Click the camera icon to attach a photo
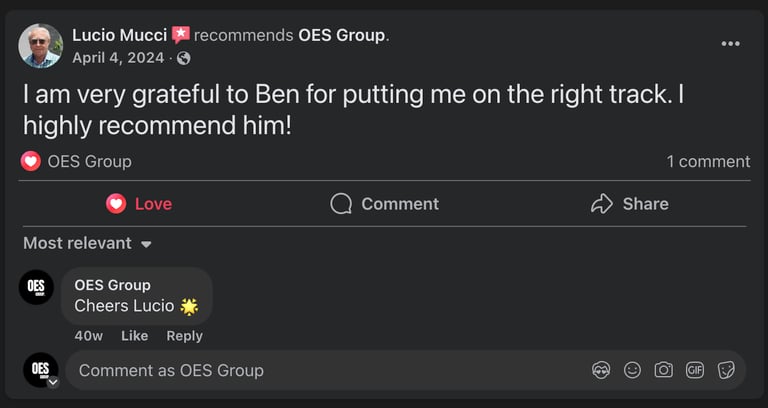This screenshot has width=768, height=408. [664, 370]
